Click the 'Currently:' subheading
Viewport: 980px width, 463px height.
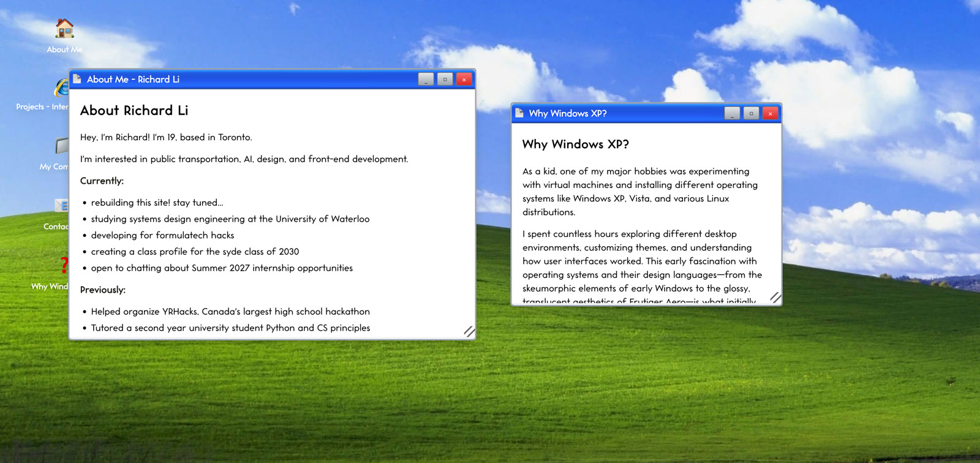(102, 181)
